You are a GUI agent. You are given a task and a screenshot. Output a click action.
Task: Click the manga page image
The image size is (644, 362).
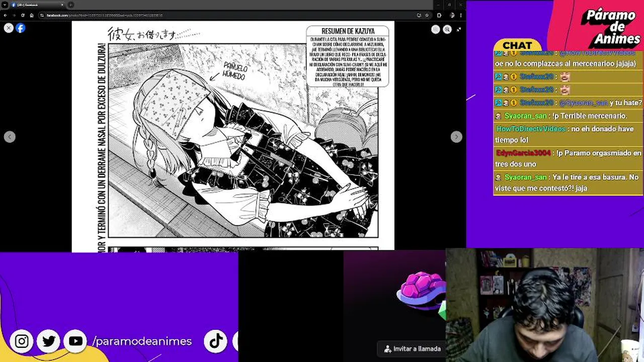pos(233,136)
